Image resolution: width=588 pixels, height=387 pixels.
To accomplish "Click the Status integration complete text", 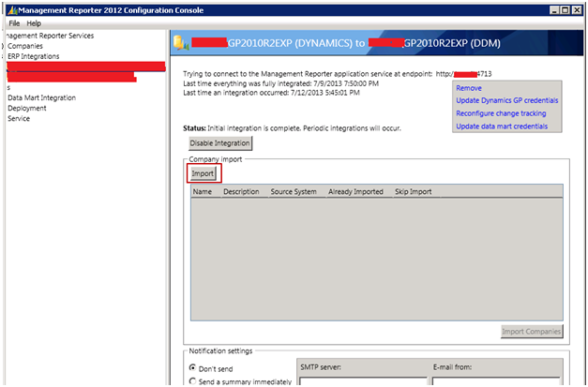I will 293,128.
